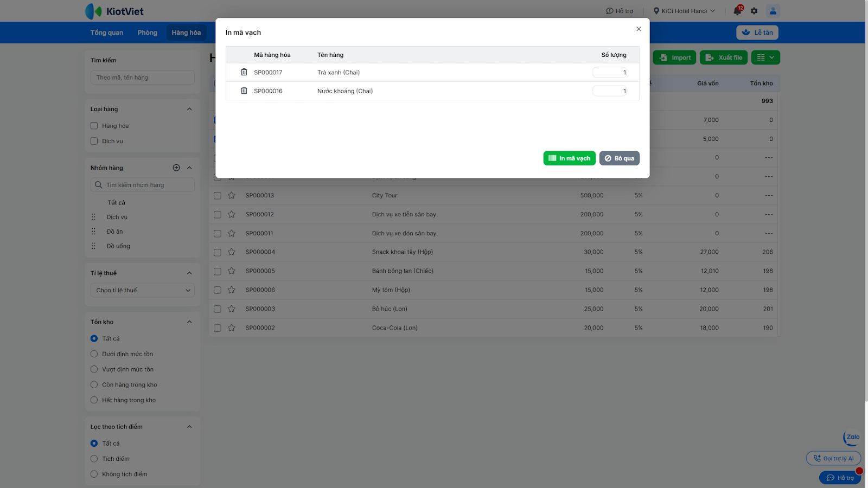Close the In mã vạch dialog

click(639, 29)
